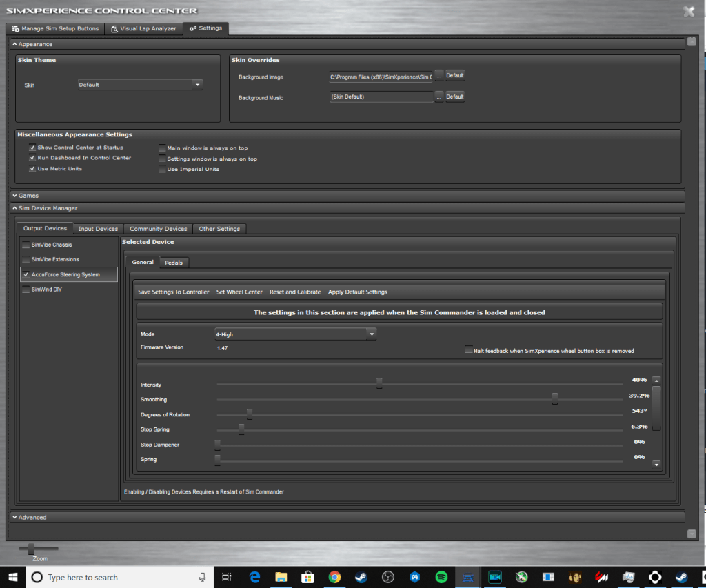Uncheck AccuForce Steering System device
Screen dimensions: 706x588
[x=26, y=274]
